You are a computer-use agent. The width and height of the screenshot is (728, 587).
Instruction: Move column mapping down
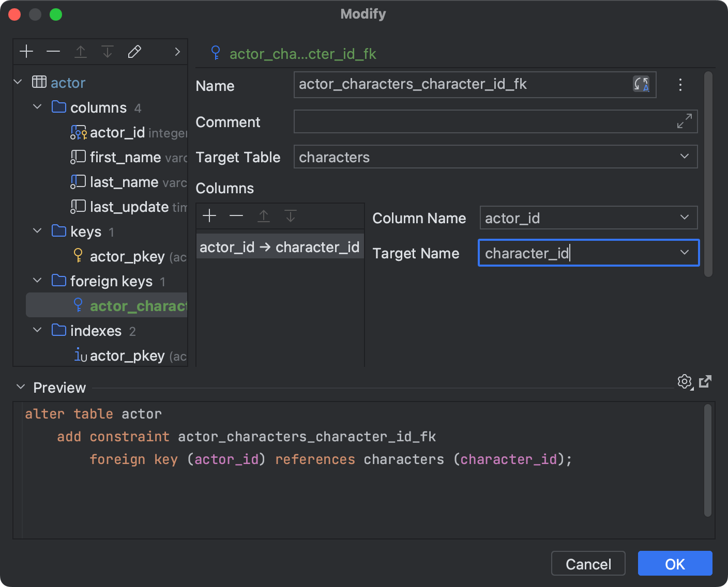pos(291,215)
